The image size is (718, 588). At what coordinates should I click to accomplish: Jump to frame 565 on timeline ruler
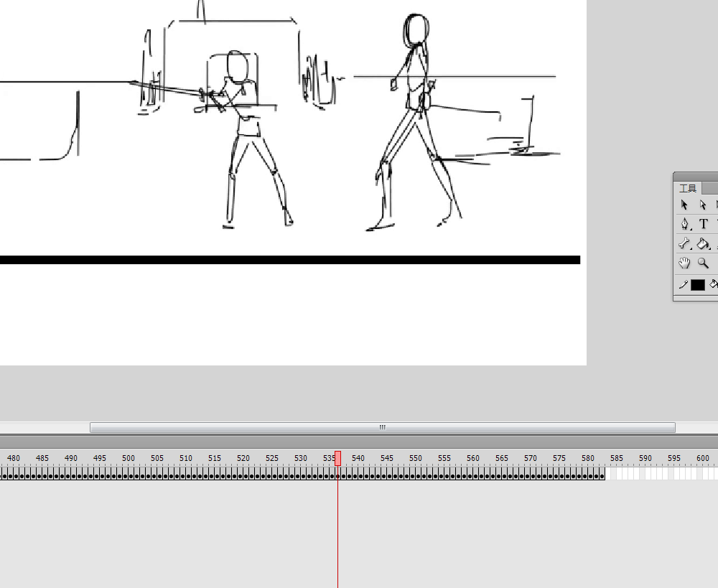501,458
